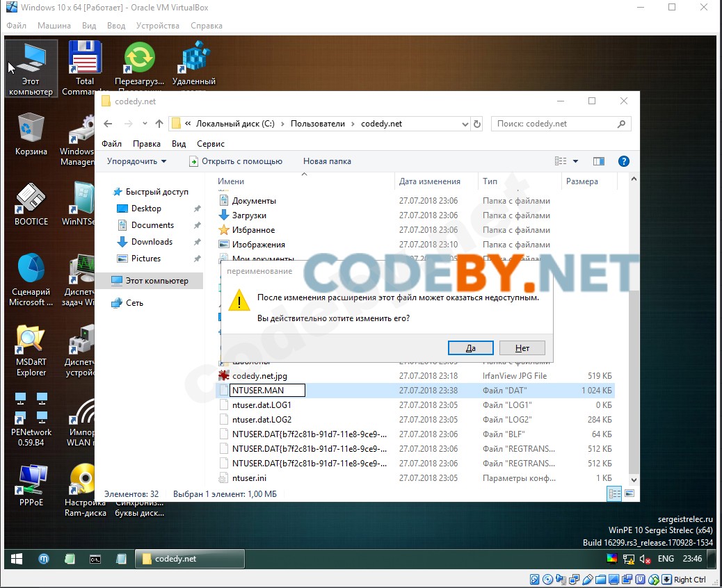The width and height of the screenshot is (722, 588).
Task: Select Pictures in quick access
Action: (x=146, y=258)
